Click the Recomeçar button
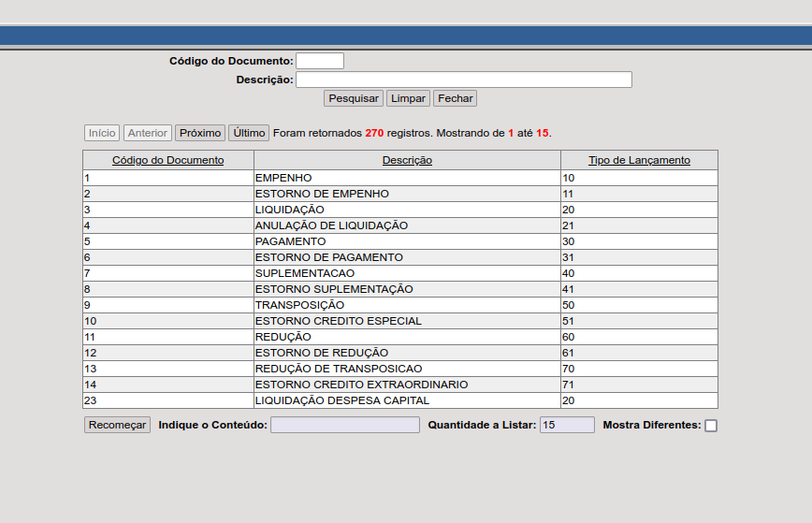This screenshot has width=812, height=523. click(117, 425)
